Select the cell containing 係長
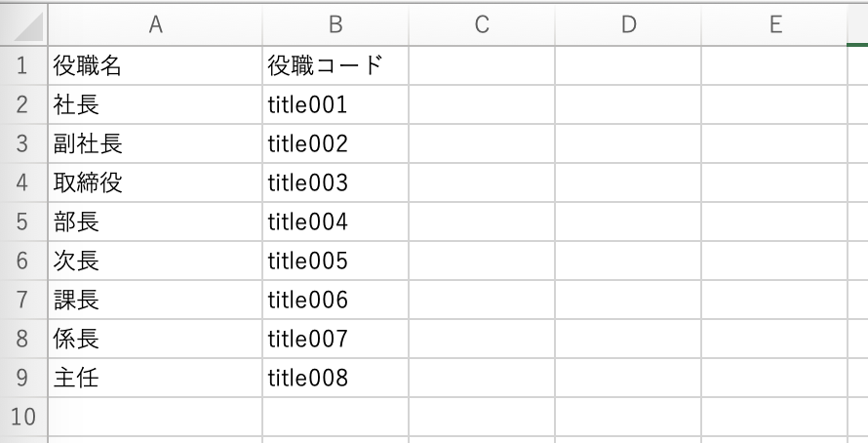This screenshot has height=443, width=868. [x=155, y=339]
